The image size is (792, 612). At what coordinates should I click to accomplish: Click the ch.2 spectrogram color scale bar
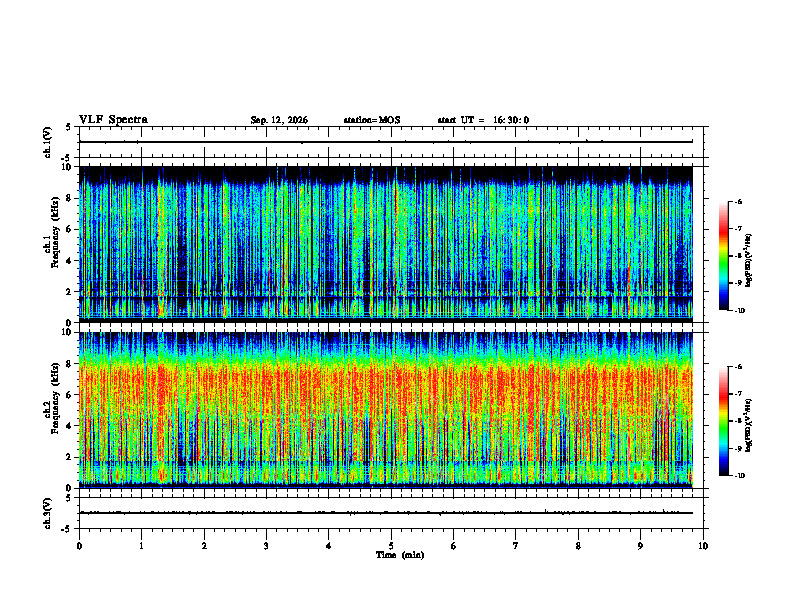pyautogui.click(x=723, y=421)
